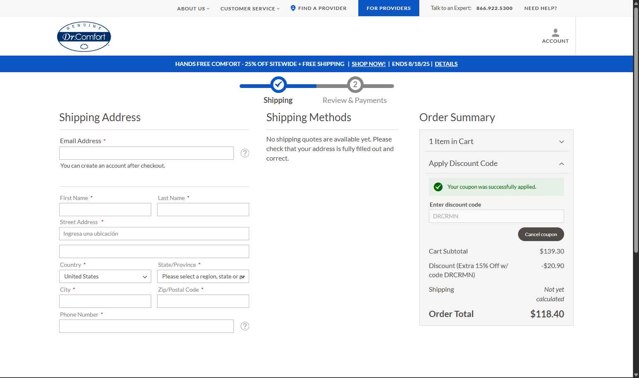Focus the Phone Number field
Image resolution: width=639 pixels, height=378 pixels.
[x=146, y=326]
